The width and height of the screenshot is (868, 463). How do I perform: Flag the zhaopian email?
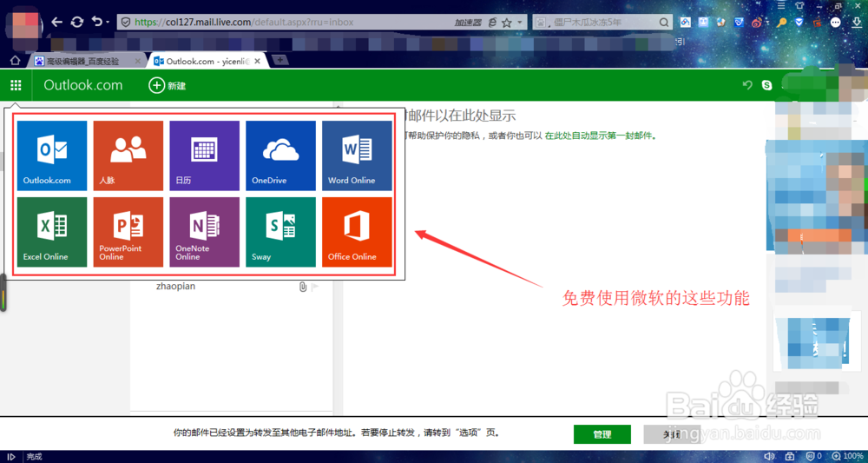pos(315,287)
